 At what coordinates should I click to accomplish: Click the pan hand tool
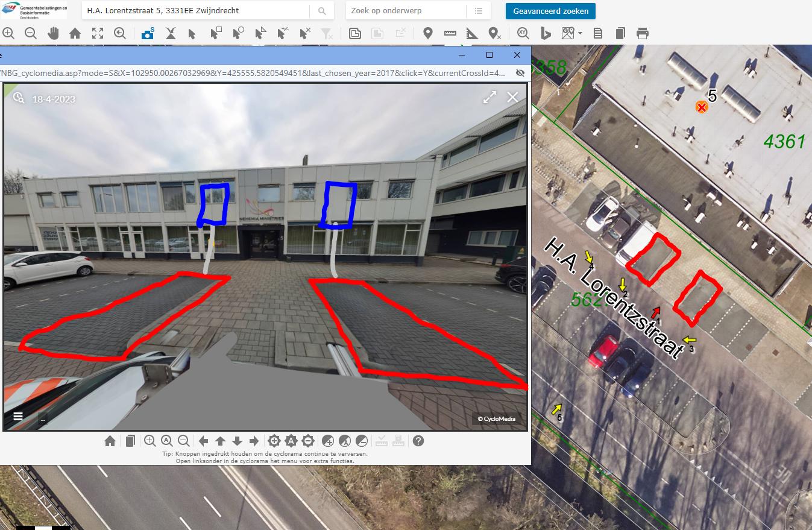tap(53, 34)
